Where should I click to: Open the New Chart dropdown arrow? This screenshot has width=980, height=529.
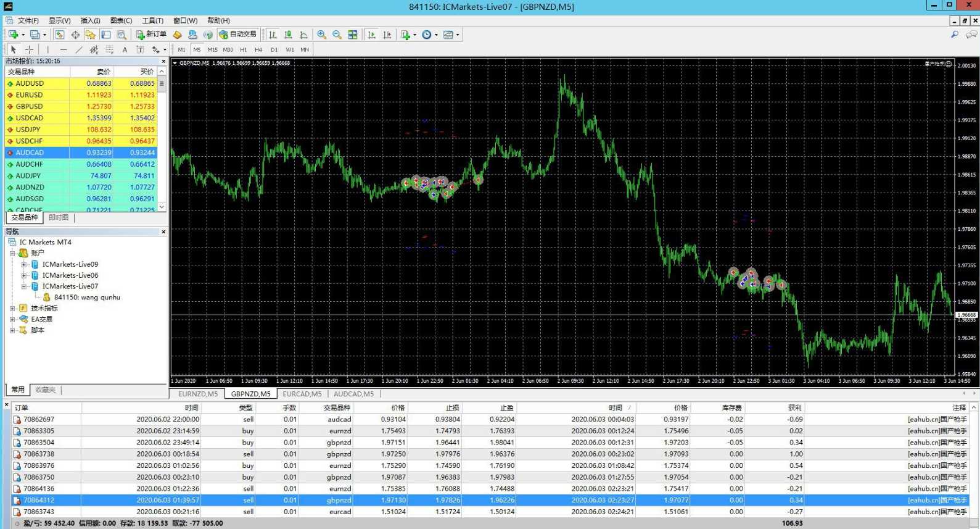click(x=23, y=35)
